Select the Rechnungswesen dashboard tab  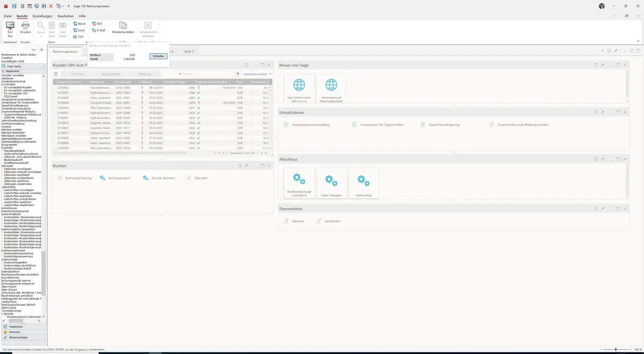pyautogui.click(x=65, y=51)
